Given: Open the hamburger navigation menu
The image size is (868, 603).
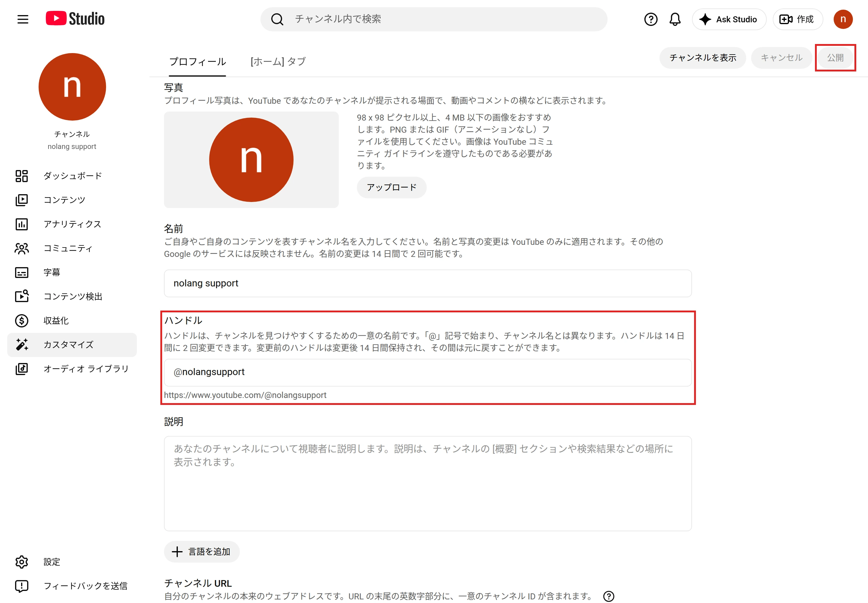Looking at the screenshot, I should pos(23,19).
